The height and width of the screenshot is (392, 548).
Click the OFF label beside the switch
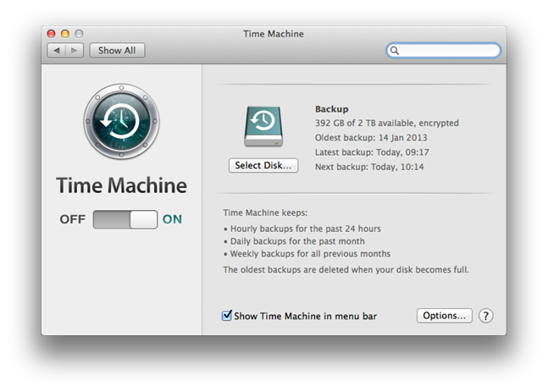point(72,219)
